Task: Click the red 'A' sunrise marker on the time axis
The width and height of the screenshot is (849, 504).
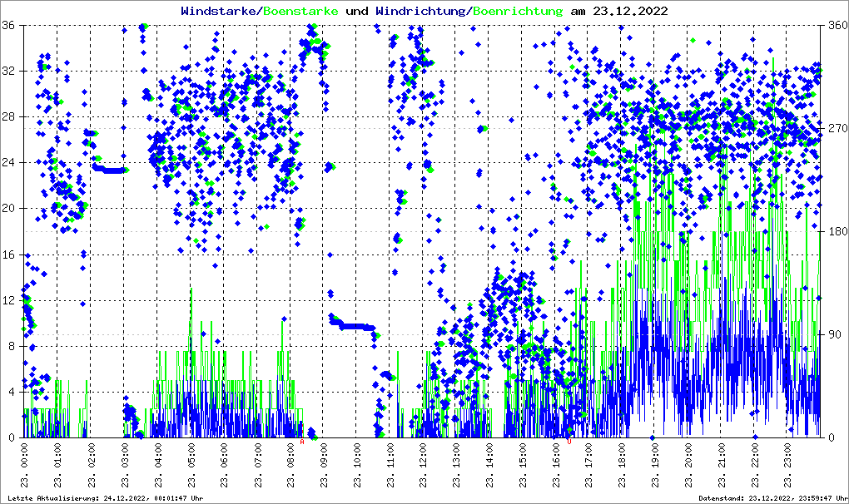Action: pyautogui.click(x=302, y=442)
